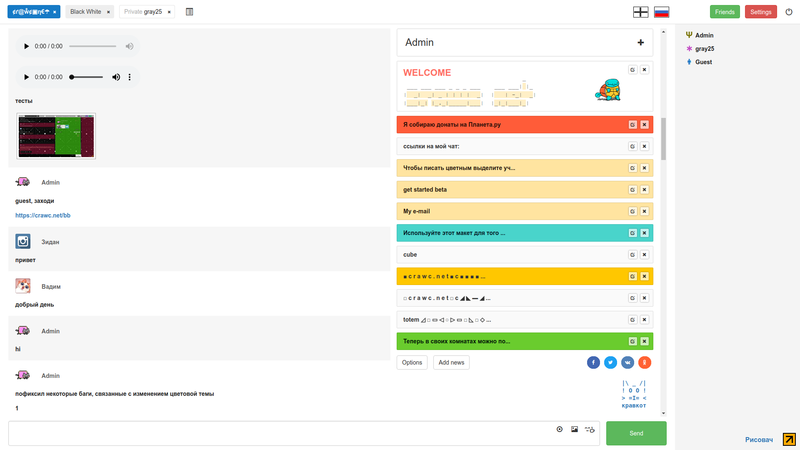The height and width of the screenshot is (450, 800).
Task: Click the Twitter share icon
Action: point(610,362)
